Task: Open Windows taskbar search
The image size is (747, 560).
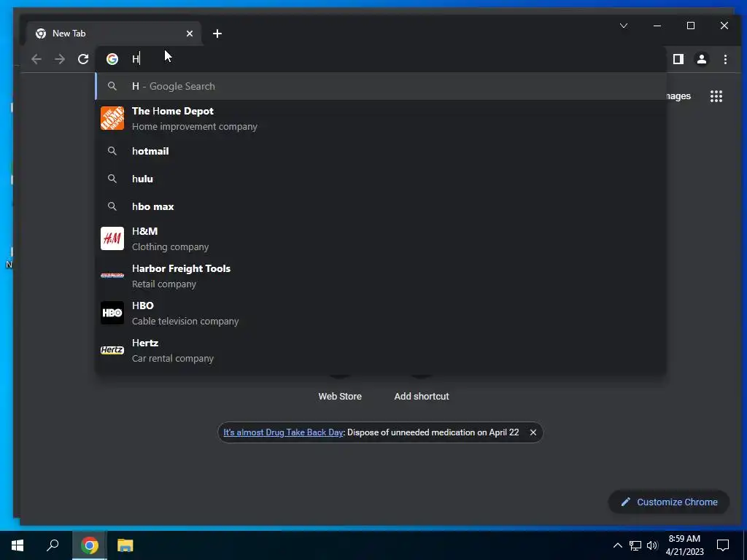Action: point(53,545)
